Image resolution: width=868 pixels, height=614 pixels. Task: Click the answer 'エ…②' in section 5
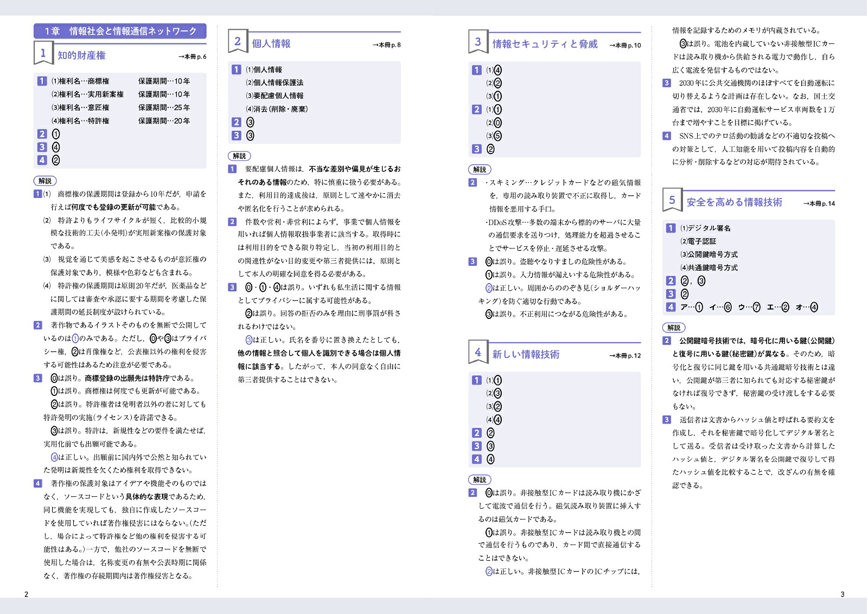coord(778,308)
